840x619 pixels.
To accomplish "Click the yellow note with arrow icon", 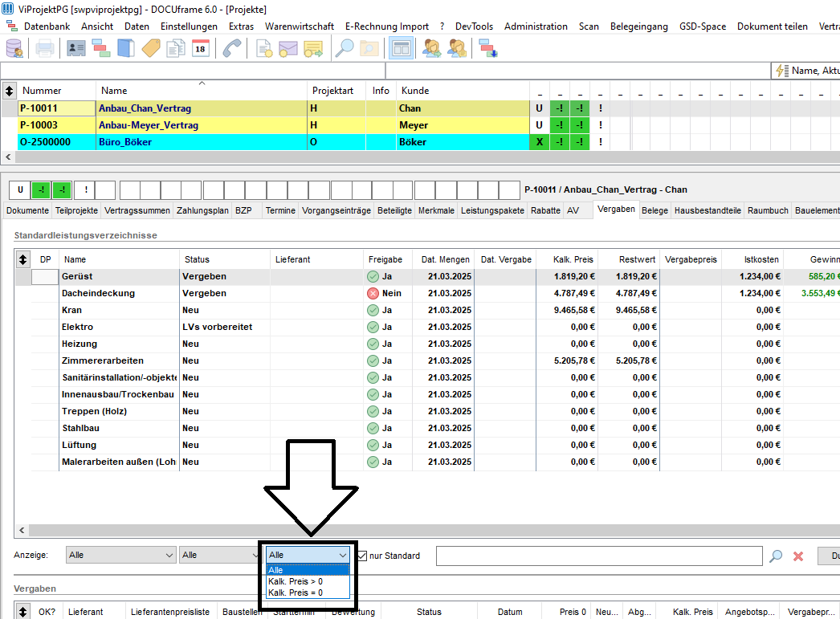I will (313, 49).
